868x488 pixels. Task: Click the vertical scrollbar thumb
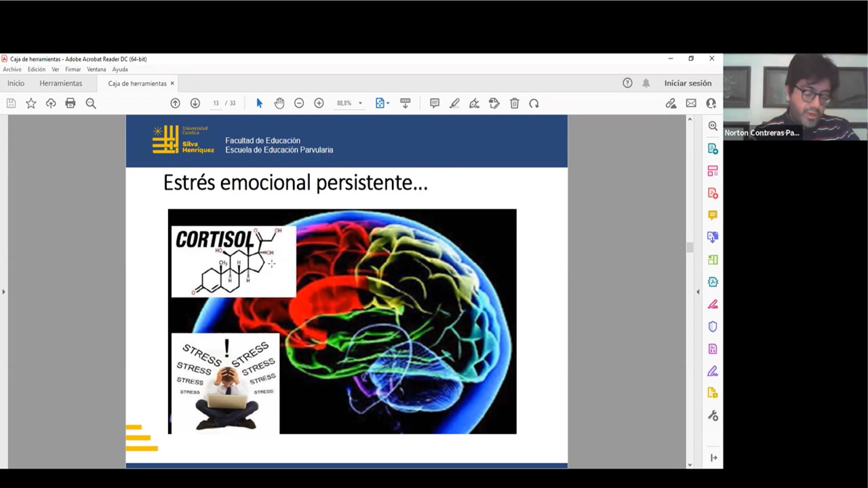click(x=690, y=247)
